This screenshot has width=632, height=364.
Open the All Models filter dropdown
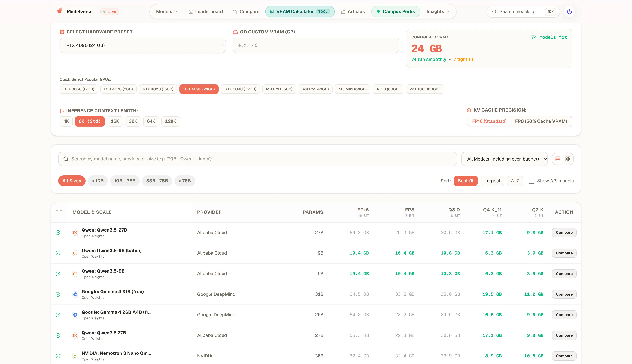click(504, 159)
